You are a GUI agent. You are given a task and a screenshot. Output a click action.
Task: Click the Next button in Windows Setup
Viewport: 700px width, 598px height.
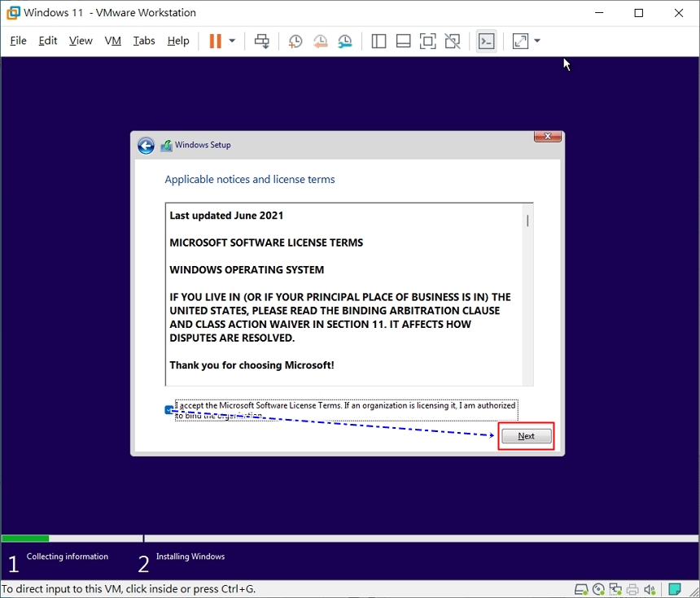coord(526,436)
